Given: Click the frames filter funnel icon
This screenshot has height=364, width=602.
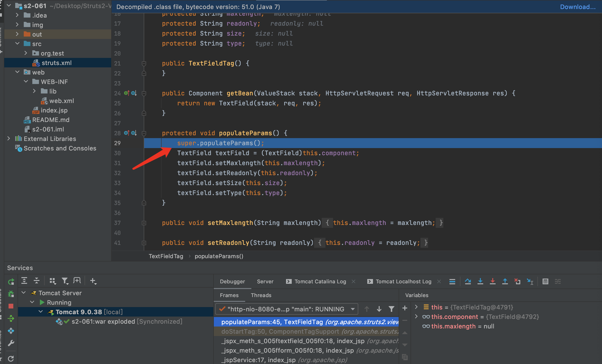Looking at the screenshot, I should click(392, 309).
